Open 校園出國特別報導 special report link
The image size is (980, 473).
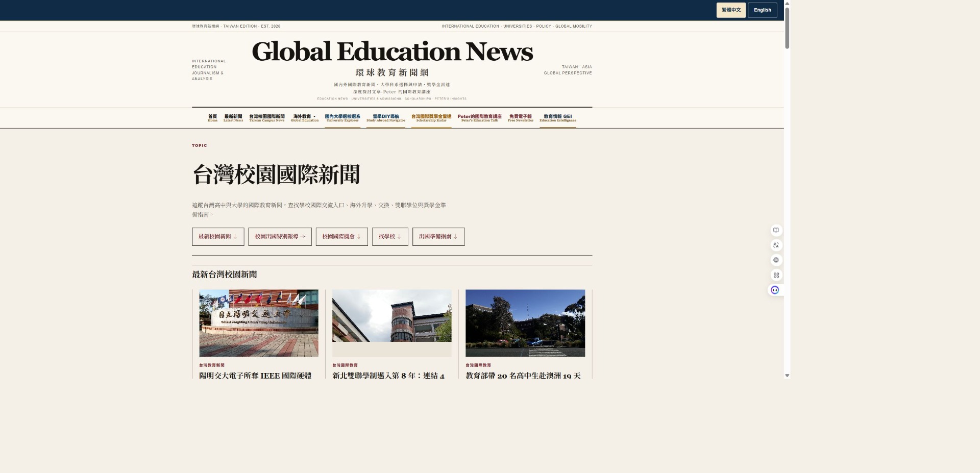280,237
